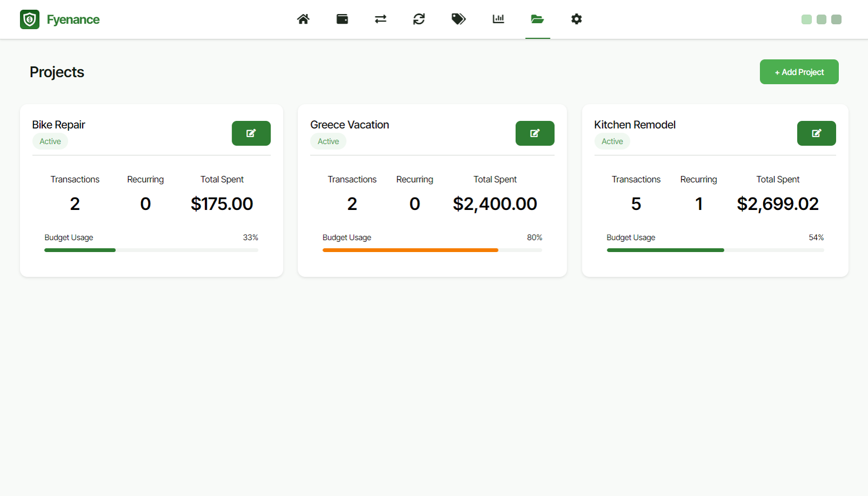Viewport: 868px width, 496px height.
Task: Edit the Greece Vacation project
Action: 535,133
